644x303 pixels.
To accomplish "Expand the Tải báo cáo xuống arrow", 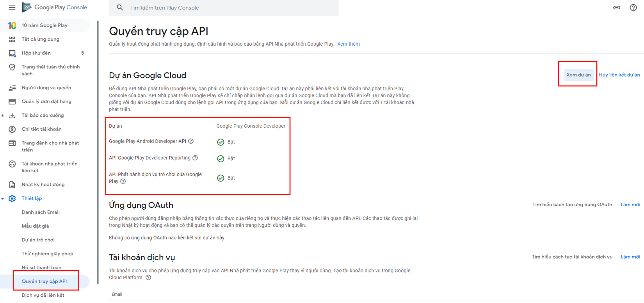I will pos(3,116).
